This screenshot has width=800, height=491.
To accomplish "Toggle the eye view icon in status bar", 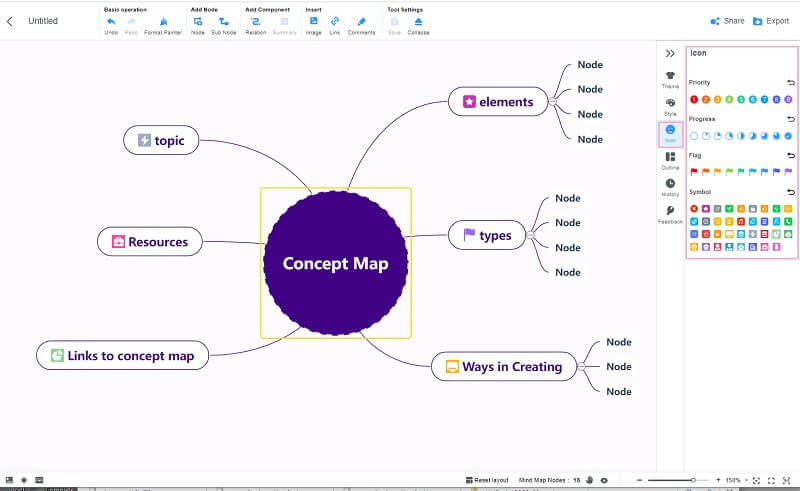I will click(x=604, y=480).
